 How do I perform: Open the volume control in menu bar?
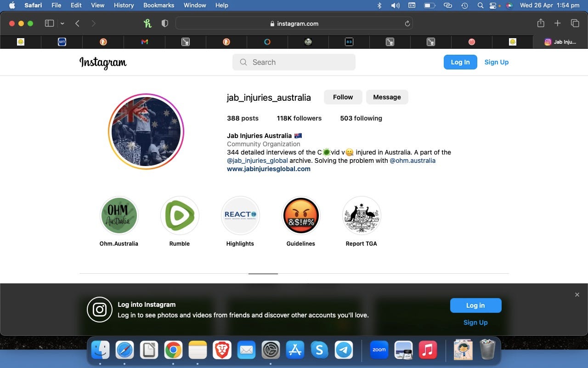[x=395, y=5]
